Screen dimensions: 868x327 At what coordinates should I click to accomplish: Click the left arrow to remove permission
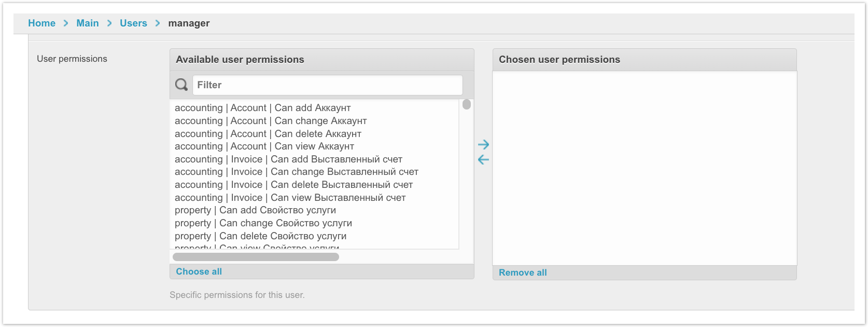point(483,160)
